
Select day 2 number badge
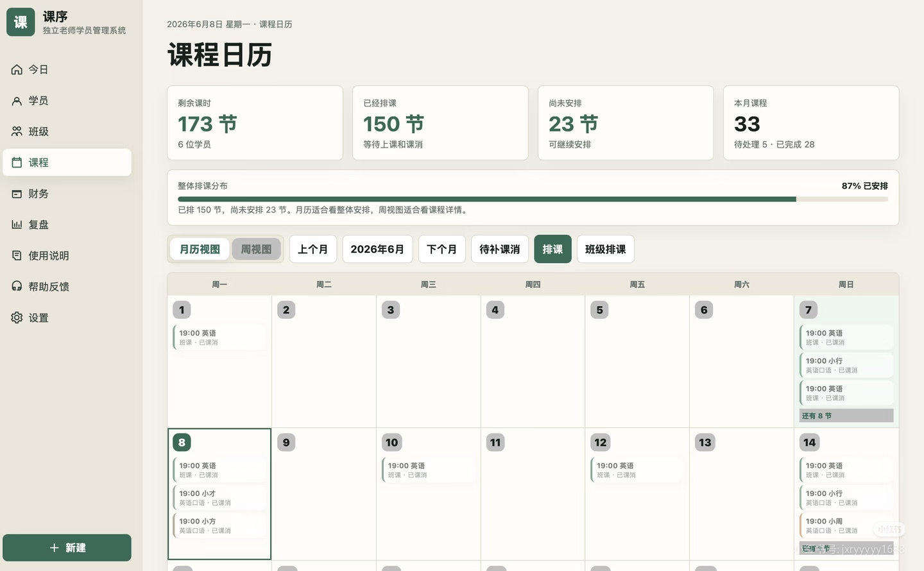pyautogui.click(x=286, y=310)
